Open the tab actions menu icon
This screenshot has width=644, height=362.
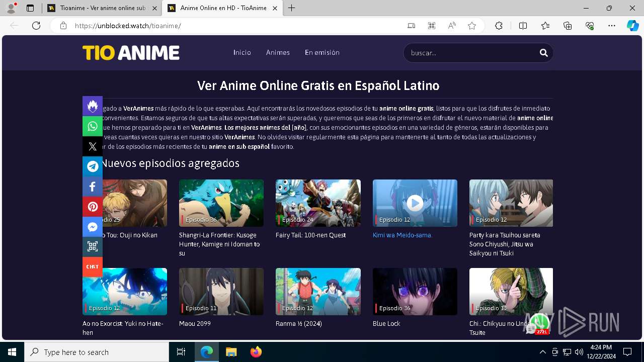30,8
